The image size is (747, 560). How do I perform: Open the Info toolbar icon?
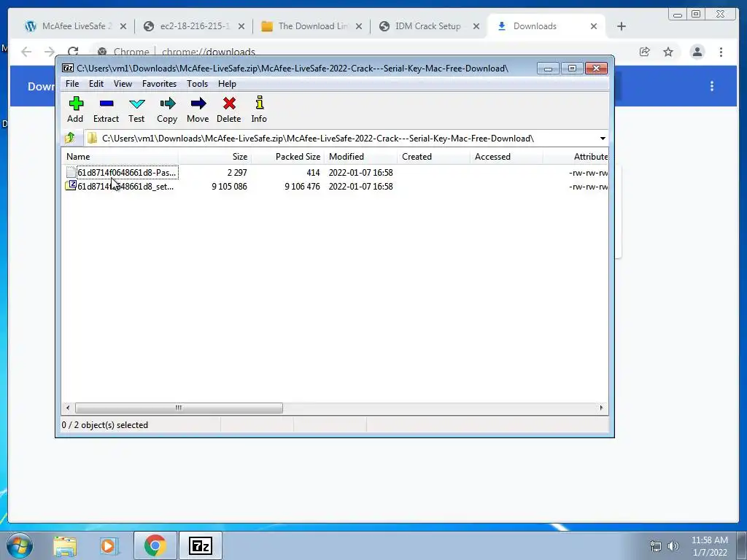(259, 109)
